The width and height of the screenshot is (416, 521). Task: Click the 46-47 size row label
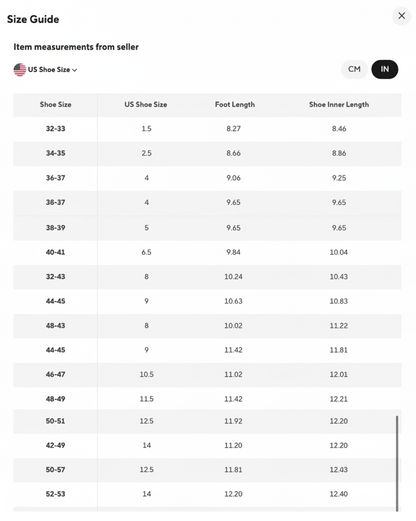point(55,374)
